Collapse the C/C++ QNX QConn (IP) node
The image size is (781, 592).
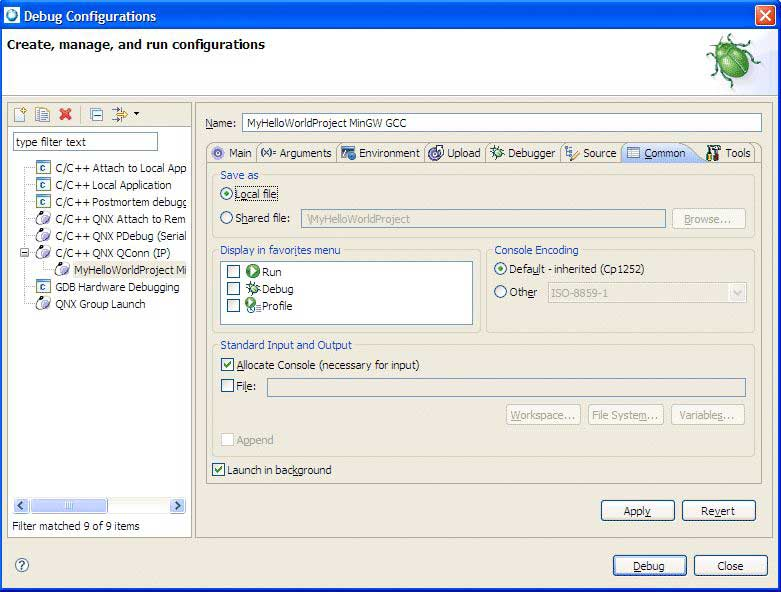point(25,253)
